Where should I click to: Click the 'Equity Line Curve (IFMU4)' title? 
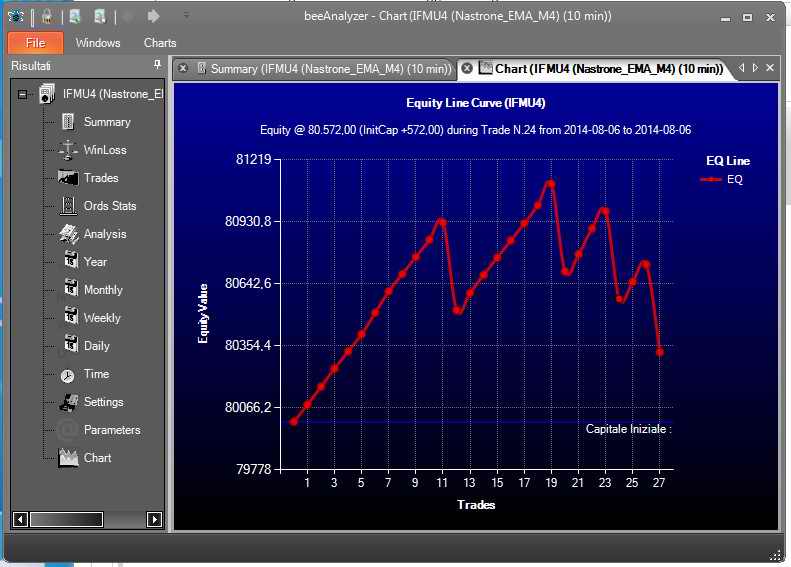(476, 103)
